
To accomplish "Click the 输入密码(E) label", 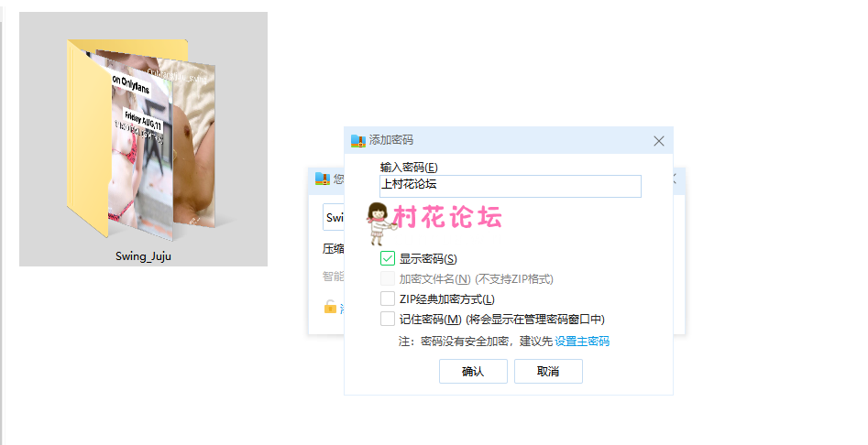I will coord(409,168).
